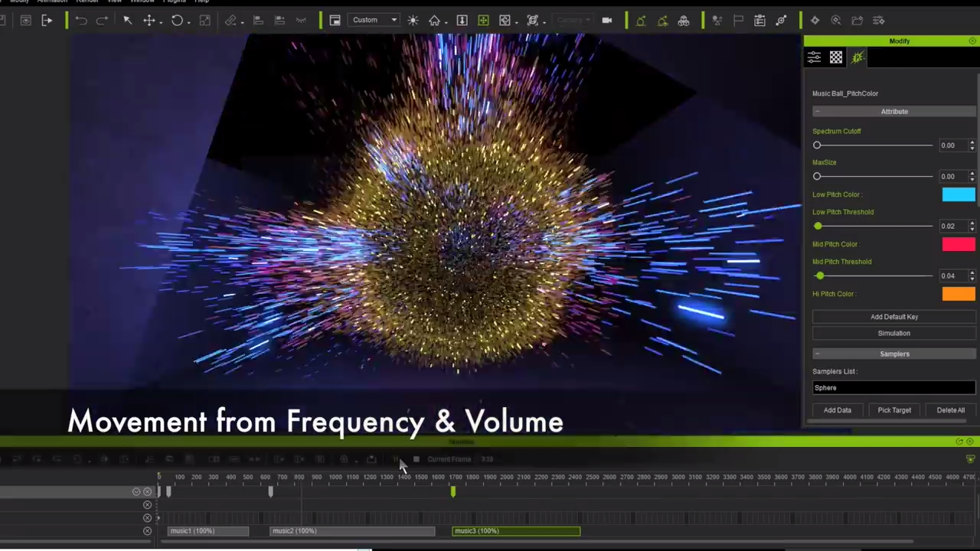This screenshot has width=980, height=551.
Task: Click the green timeline marker near frame 1700
Action: (452, 492)
